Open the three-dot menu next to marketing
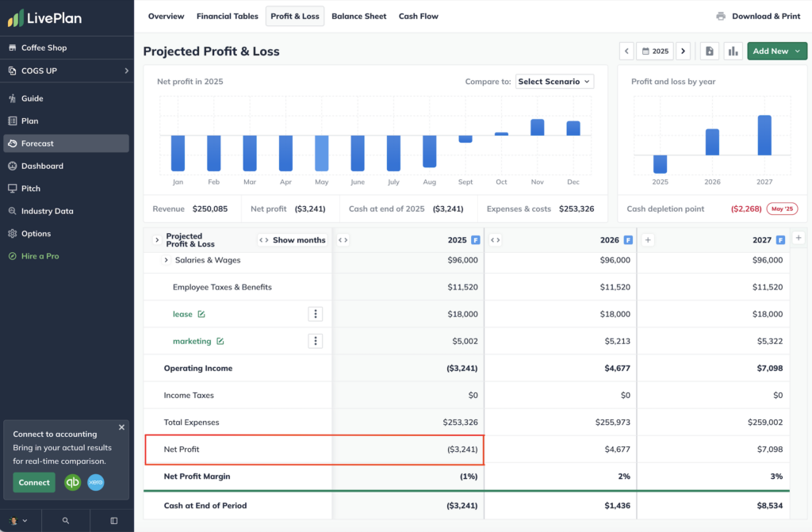This screenshot has height=532, width=812. pos(315,341)
